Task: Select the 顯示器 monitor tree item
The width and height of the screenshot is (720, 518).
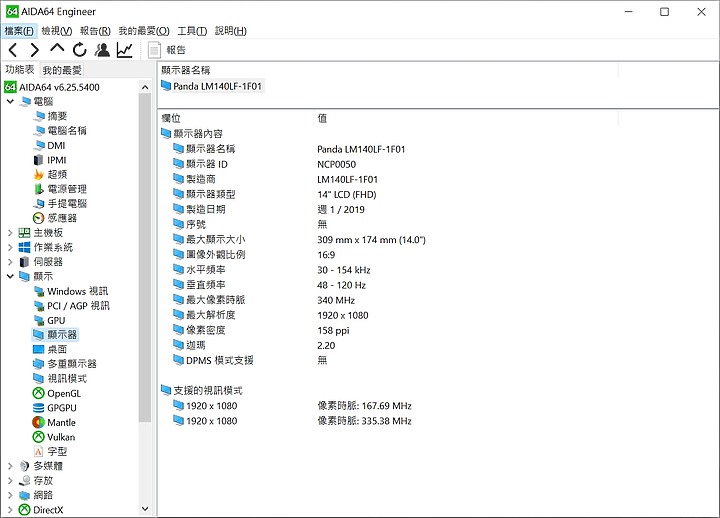Action: 55,335
